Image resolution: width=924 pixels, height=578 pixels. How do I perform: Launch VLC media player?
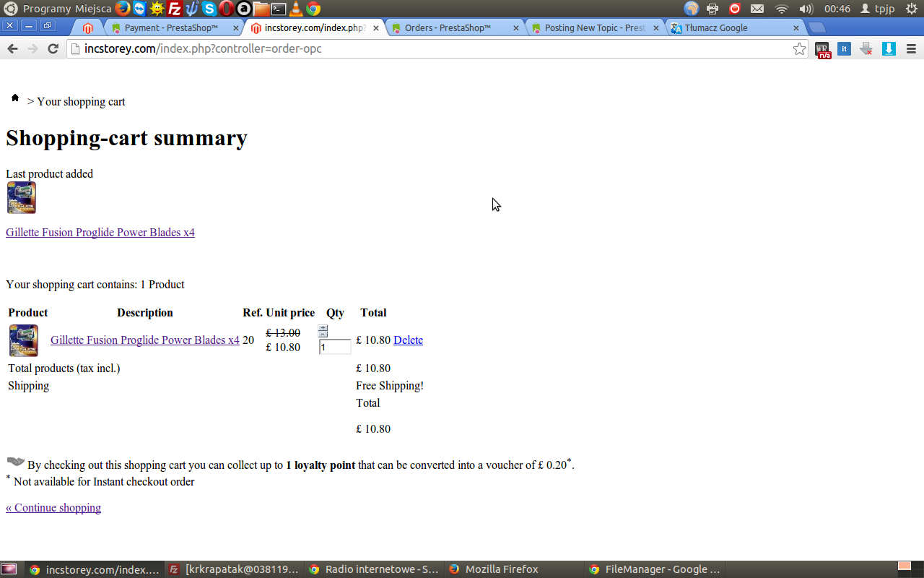(296, 9)
